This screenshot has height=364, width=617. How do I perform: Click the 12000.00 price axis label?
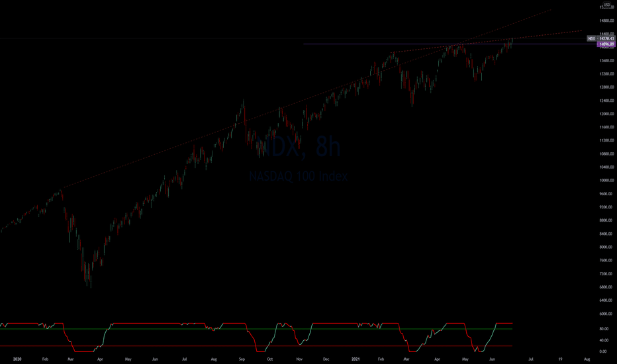pyautogui.click(x=606, y=114)
